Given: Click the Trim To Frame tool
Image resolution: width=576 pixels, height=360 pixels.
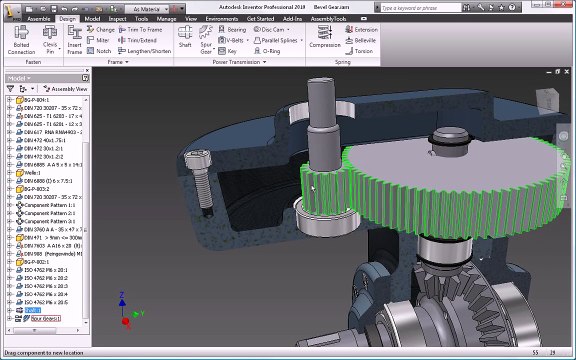Looking at the screenshot, I should tap(140, 29).
